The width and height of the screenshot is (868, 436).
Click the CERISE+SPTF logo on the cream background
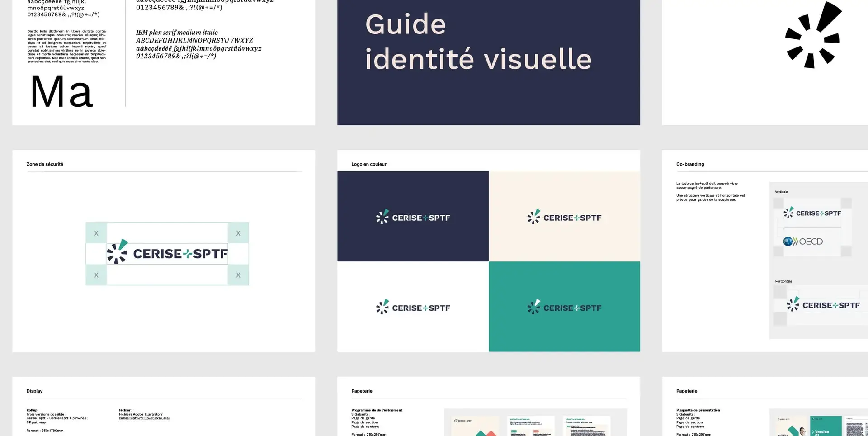(x=564, y=217)
